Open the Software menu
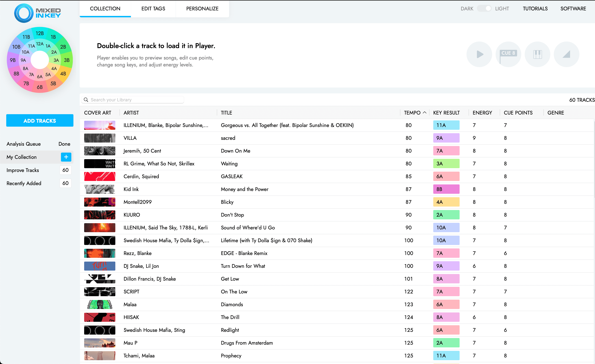 point(573,9)
